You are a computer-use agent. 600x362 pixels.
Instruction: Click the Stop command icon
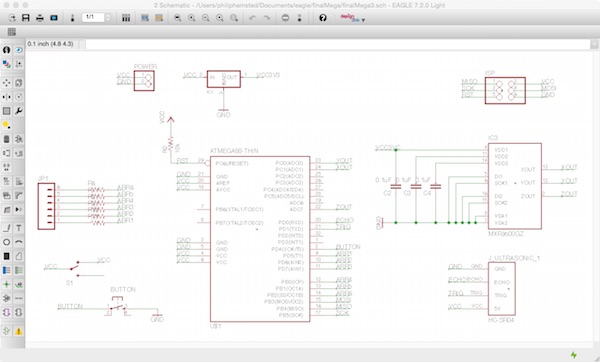[x=285, y=18]
